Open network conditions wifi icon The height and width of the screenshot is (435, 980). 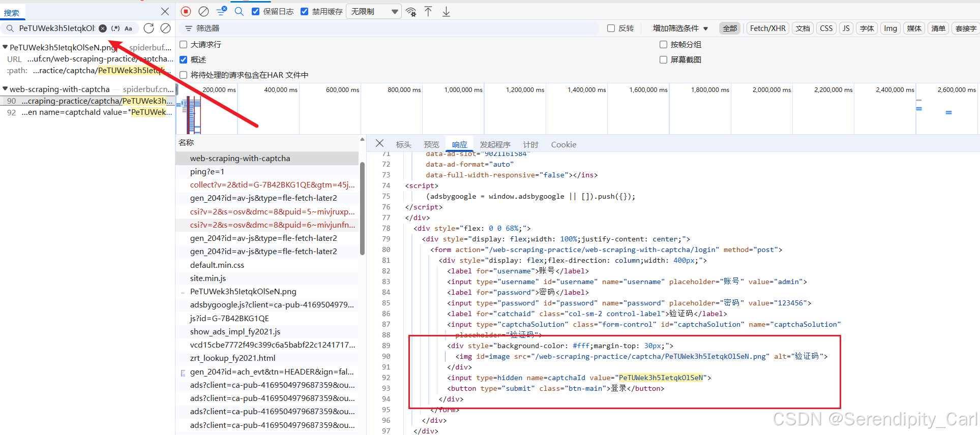point(411,12)
